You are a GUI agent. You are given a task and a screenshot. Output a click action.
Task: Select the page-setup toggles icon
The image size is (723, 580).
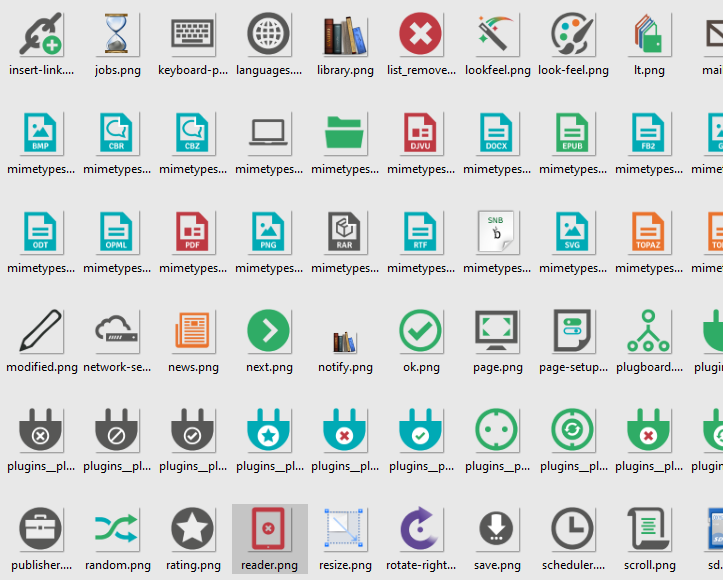[572, 331]
